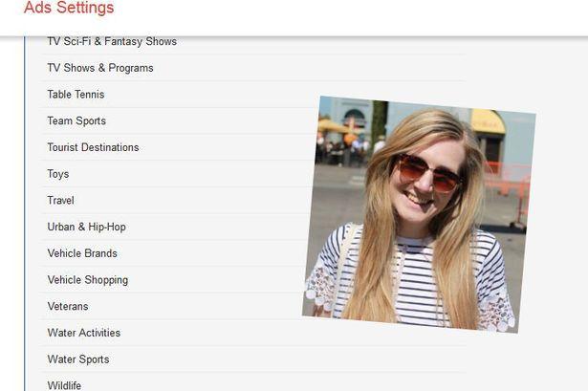Click the Travel interest
588x391 pixels.
click(x=254, y=201)
